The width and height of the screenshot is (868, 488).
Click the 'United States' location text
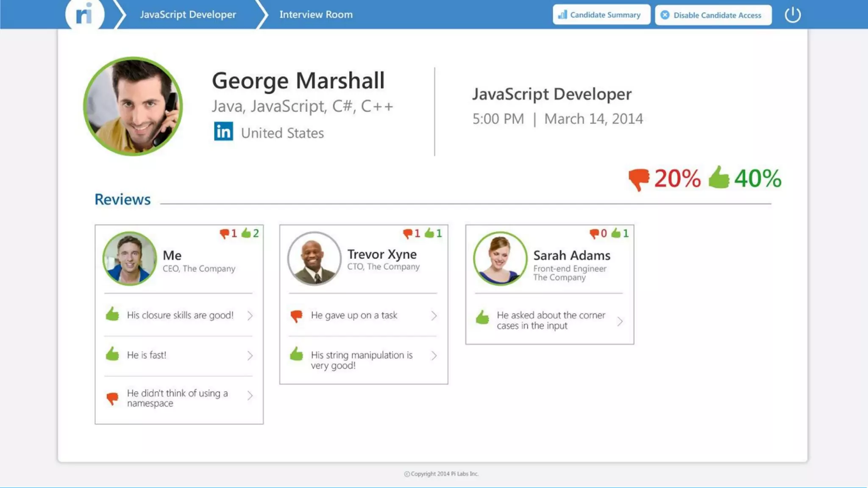(x=282, y=133)
